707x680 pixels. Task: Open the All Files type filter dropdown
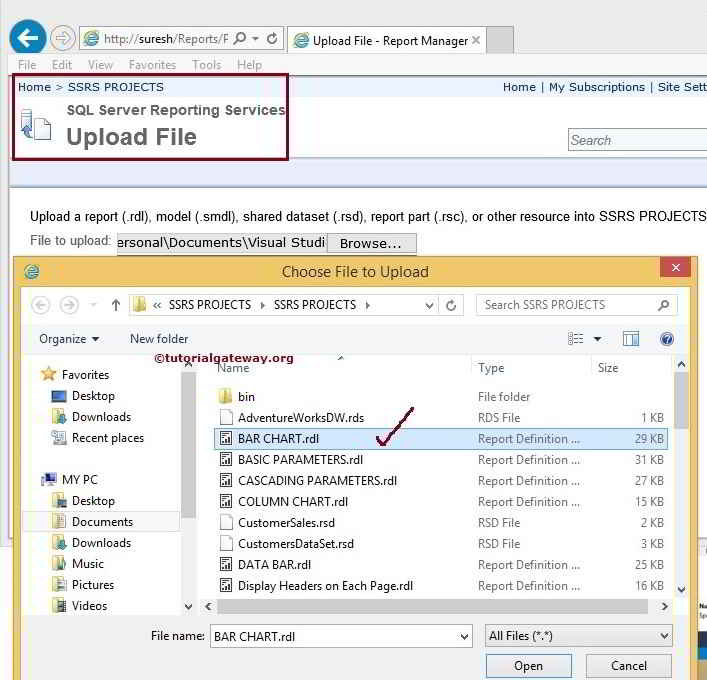[x=664, y=636]
